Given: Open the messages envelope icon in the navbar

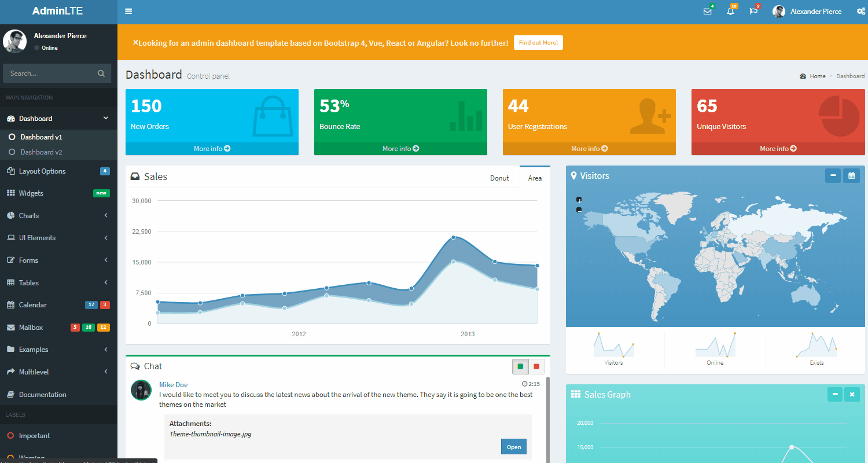Looking at the screenshot, I should (708, 11).
